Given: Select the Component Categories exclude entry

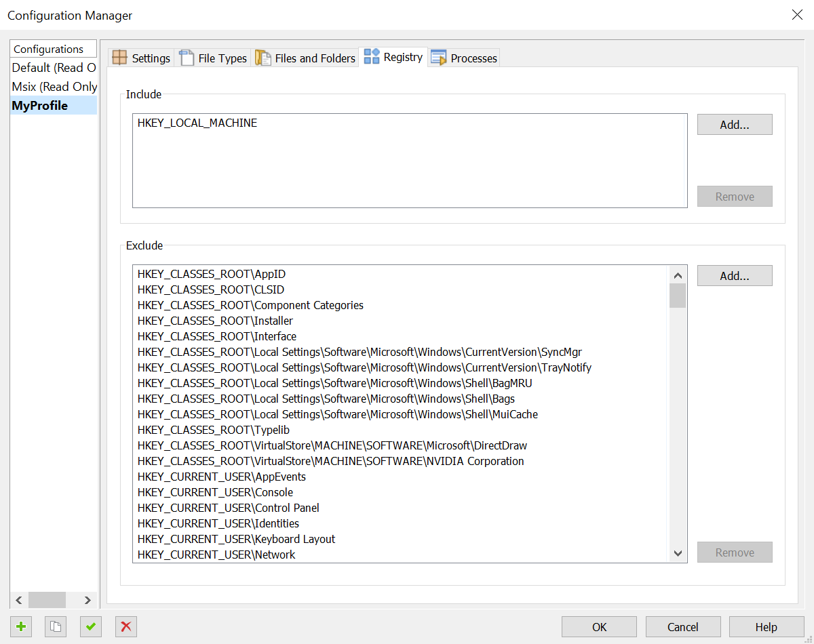Looking at the screenshot, I should (250, 306).
